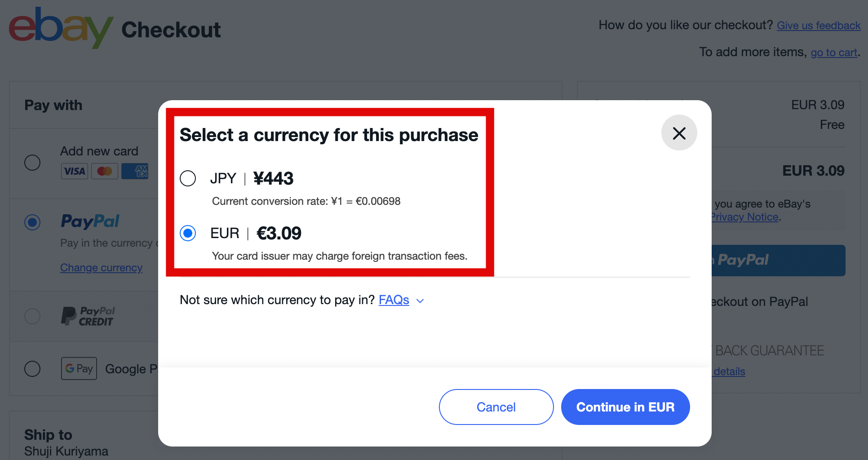Click the Mastercard icon

tap(105, 171)
